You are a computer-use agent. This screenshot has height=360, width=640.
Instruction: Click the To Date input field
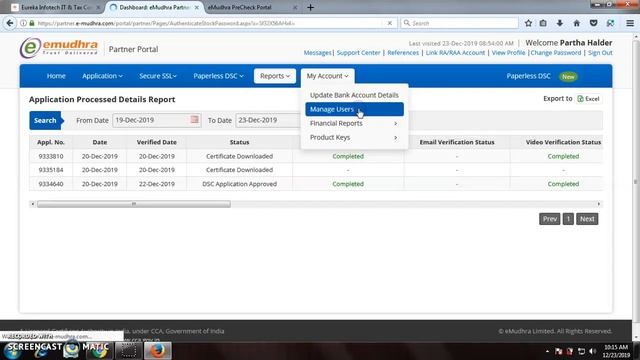(x=268, y=120)
